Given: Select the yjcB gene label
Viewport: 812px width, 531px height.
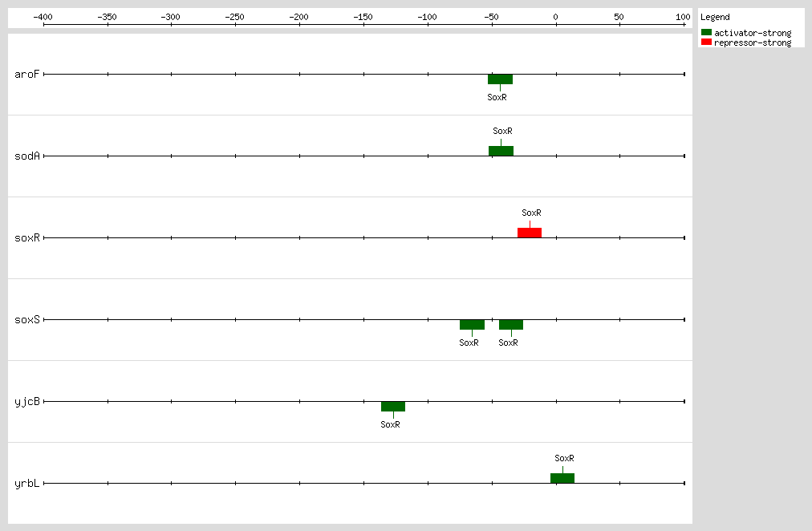Looking at the screenshot, I should pos(27,402).
